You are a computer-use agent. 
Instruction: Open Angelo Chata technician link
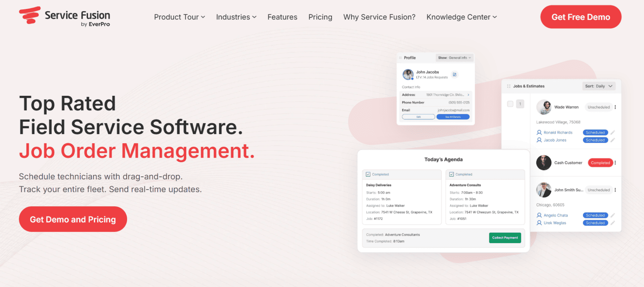click(x=556, y=215)
